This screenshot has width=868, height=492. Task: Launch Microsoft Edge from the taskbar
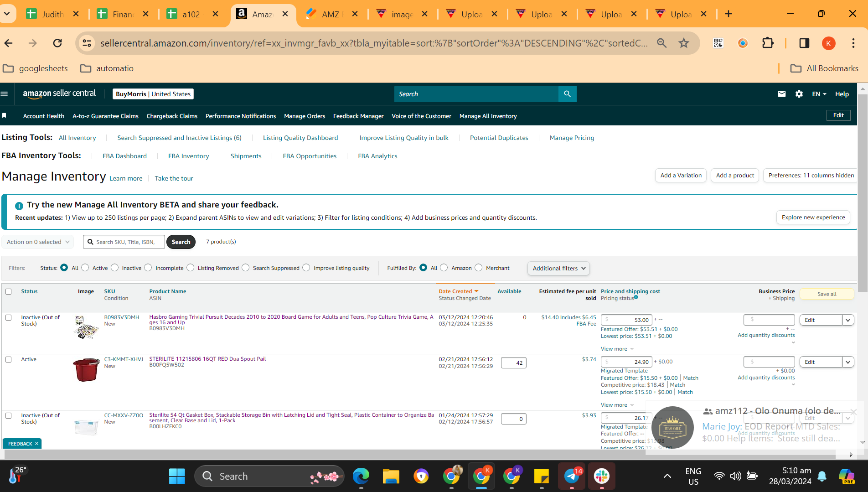click(361, 476)
